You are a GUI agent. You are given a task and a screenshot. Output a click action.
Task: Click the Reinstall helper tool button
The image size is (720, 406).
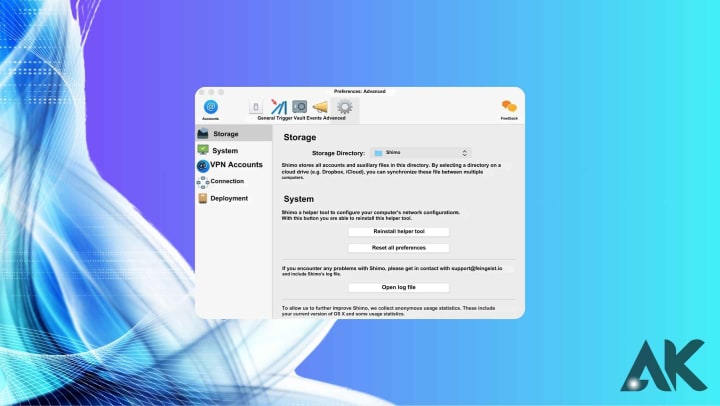[x=399, y=231]
